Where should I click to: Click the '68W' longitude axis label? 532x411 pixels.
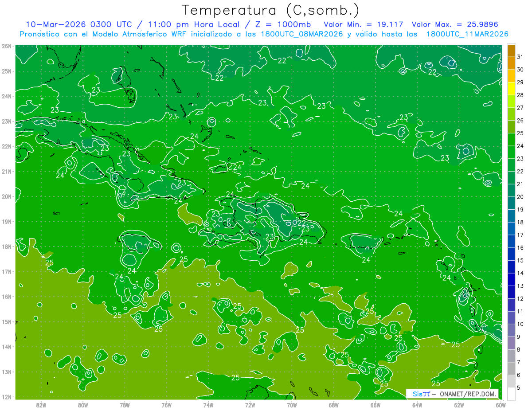334,404
